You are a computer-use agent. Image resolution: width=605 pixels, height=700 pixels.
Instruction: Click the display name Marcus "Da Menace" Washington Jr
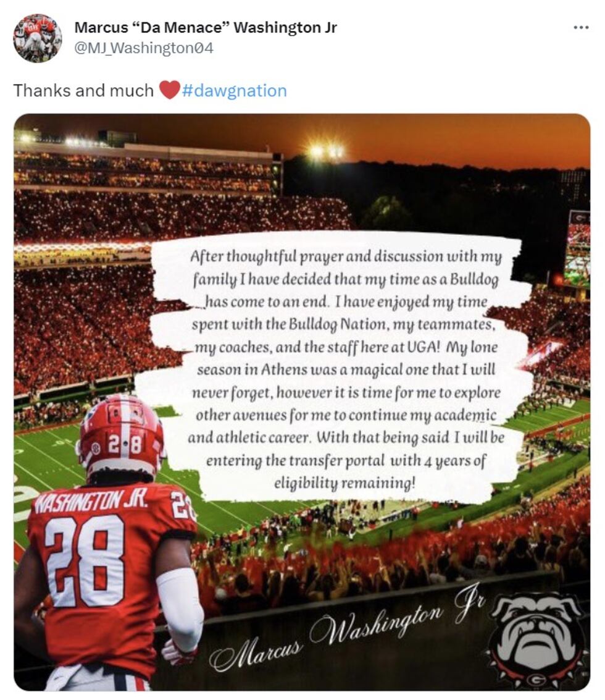coord(206,28)
